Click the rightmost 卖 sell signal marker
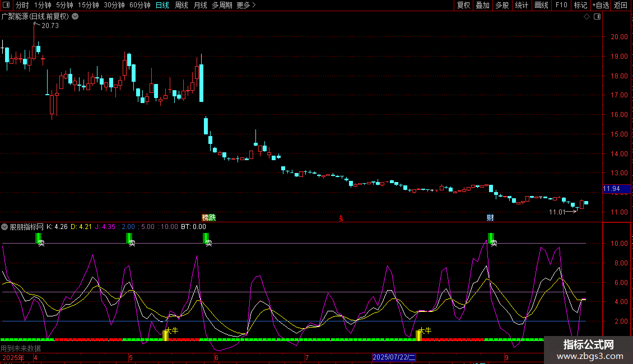The width and height of the screenshot is (633, 364). click(491, 239)
